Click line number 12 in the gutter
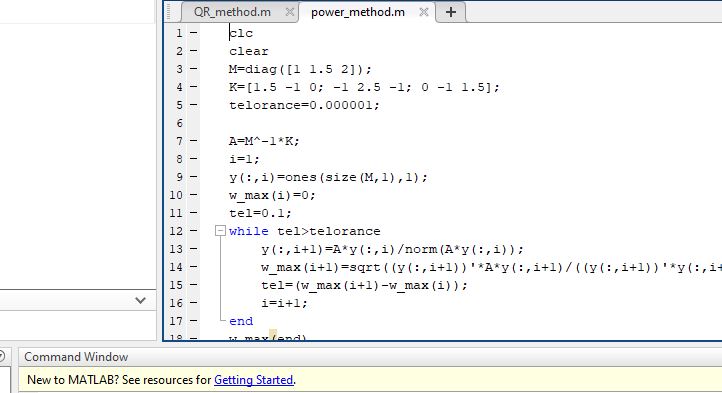 176,231
